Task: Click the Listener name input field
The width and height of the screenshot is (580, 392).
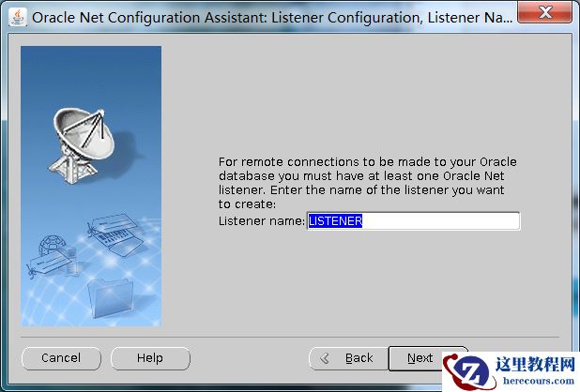Action: coord(413,221)
